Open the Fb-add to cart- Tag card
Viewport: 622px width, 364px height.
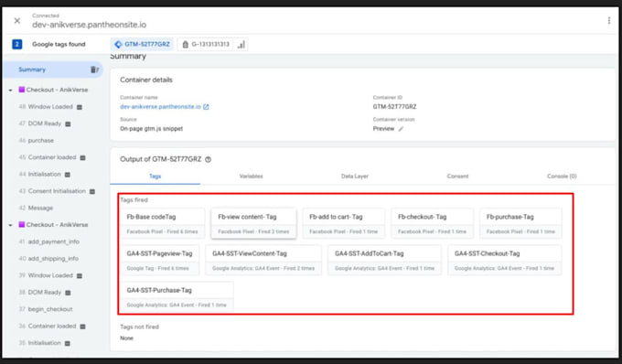coord(344,223)
